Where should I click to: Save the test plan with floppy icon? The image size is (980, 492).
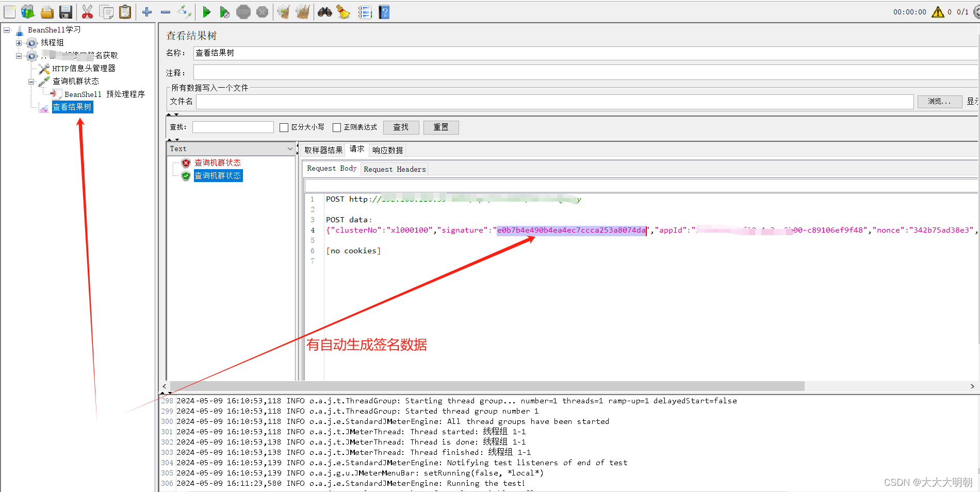click(66, 12)
